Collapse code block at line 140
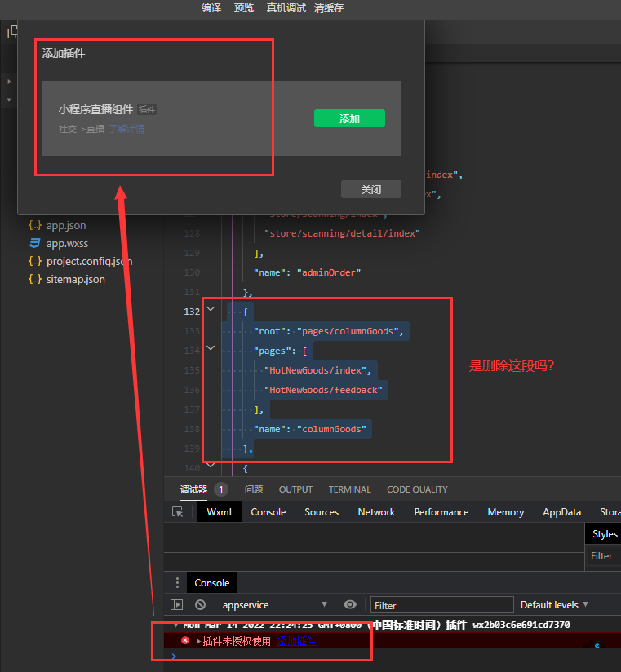 (x=211, y=465)
